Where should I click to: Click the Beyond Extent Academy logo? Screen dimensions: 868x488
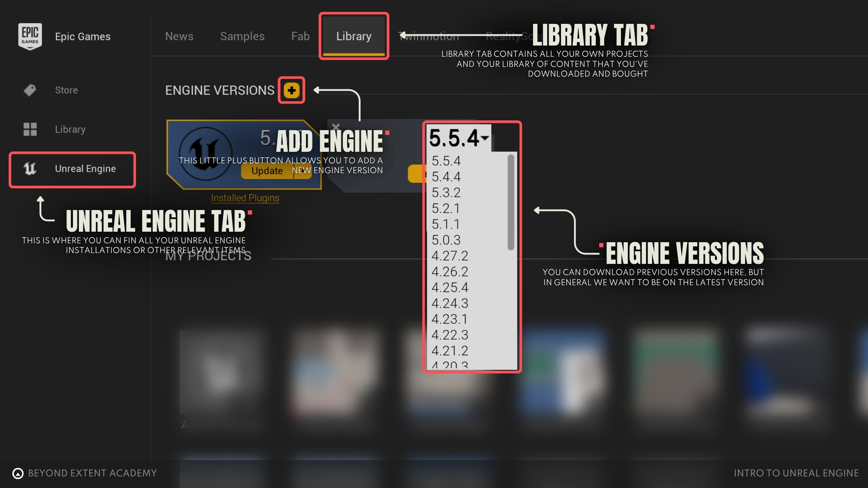(x=18, y=473)
